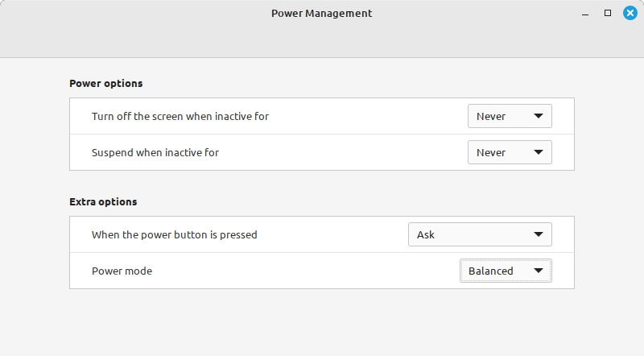Click the 'Power mode' row label
This screenshot has height=356, width=644.
[x=122, y=271]
